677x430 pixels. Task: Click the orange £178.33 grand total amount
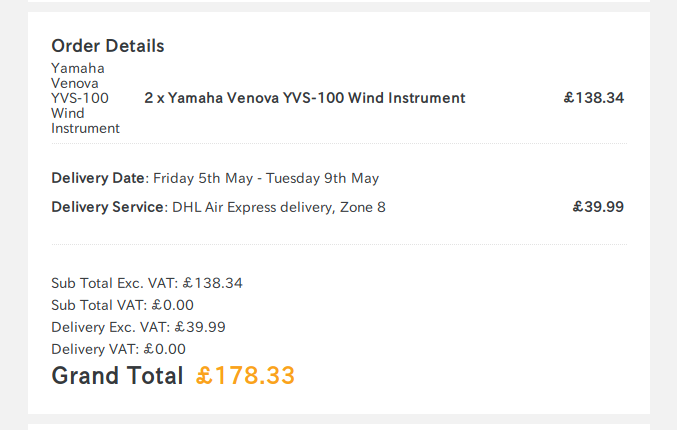[x=245, y=376]
